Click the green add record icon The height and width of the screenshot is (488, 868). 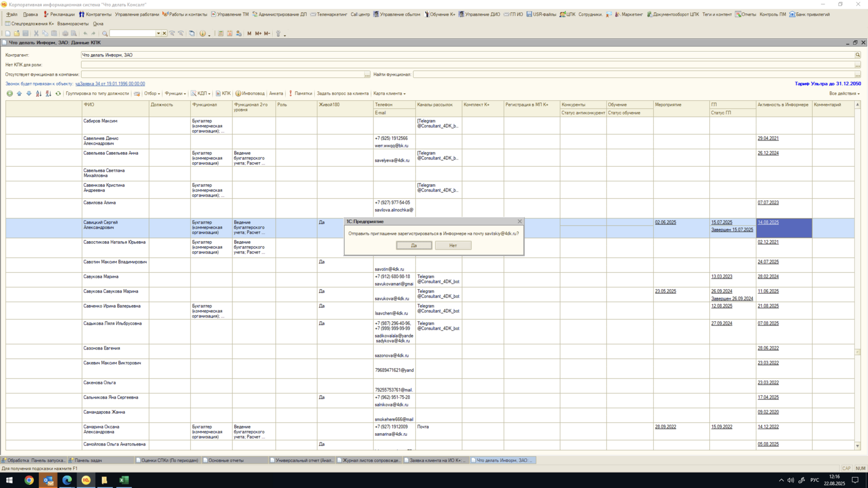pyautogui.click(x=9, y=93)
